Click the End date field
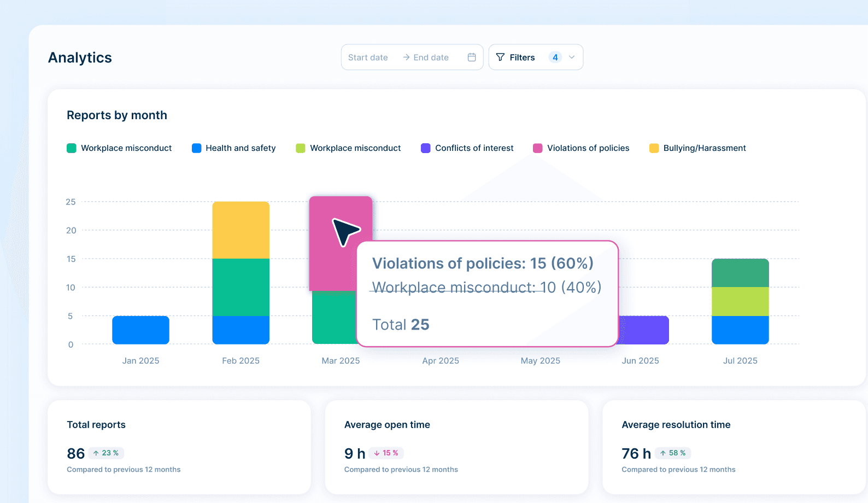This screenshot has width=868, height=503. 431,57
